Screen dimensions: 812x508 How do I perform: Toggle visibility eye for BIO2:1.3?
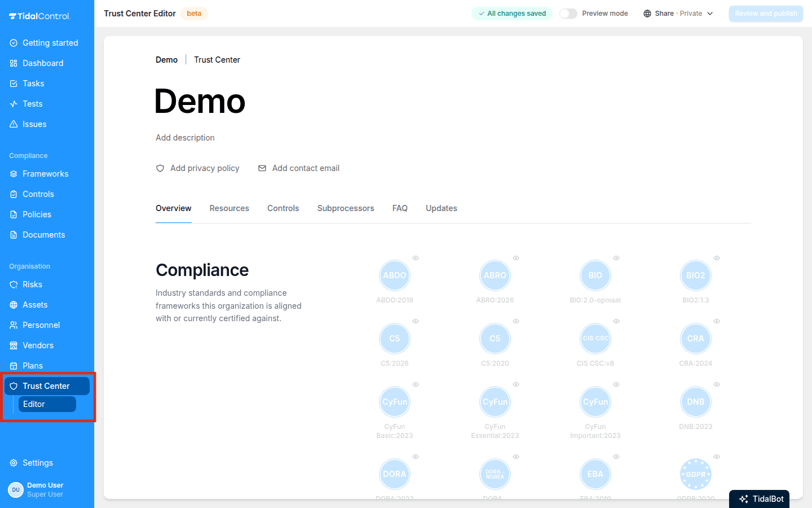[717, 258]
